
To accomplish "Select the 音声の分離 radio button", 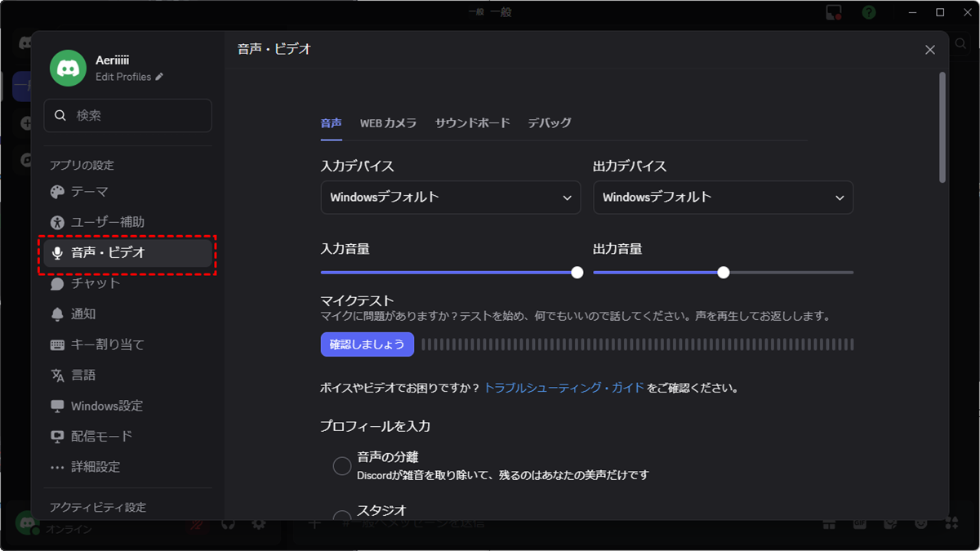I will pyautogui.click(x=342, y=465).
